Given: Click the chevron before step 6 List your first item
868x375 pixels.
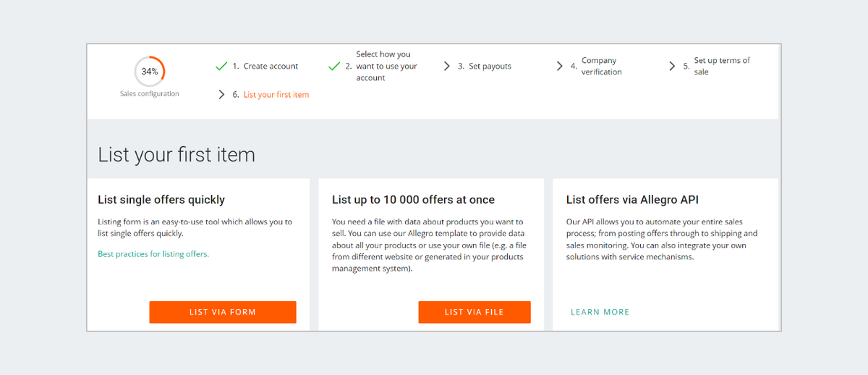Looking at the screenshot, I should click(x=221, y=95).
